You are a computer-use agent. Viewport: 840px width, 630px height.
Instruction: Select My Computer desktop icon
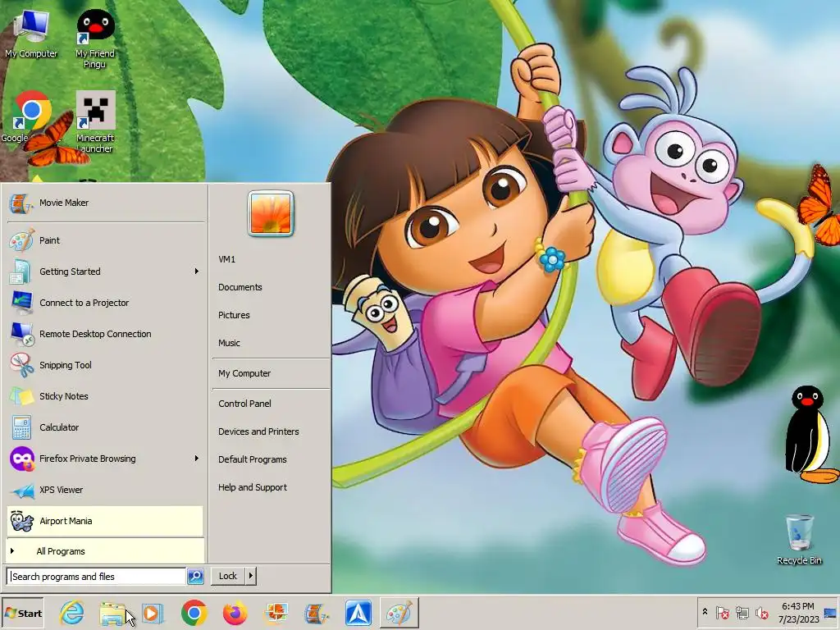31,34
